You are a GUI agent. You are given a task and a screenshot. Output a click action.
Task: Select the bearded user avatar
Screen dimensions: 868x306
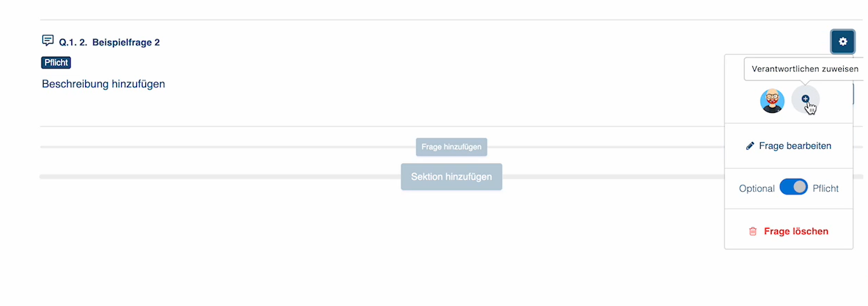[x=772, y=101]
